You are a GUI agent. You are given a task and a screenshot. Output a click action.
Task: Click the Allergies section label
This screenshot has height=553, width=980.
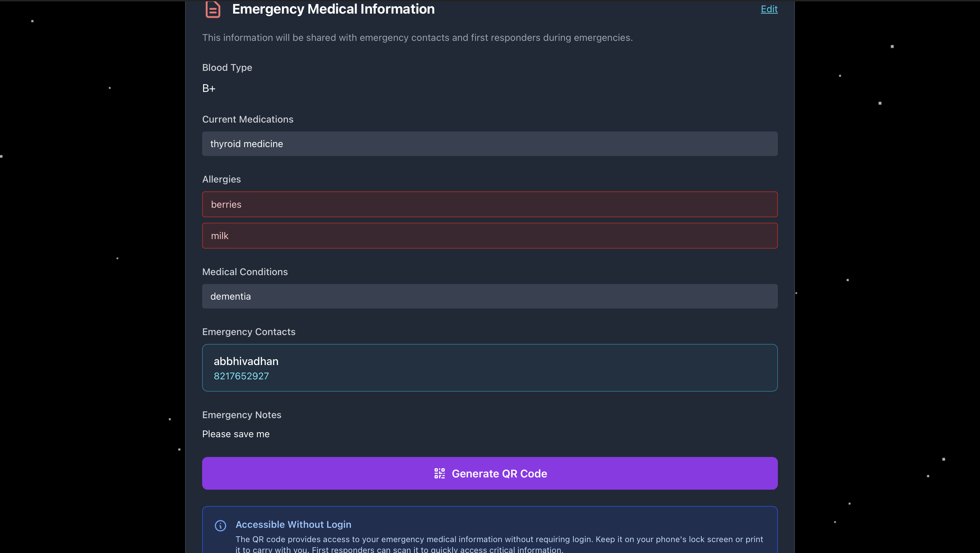[221, 179]
